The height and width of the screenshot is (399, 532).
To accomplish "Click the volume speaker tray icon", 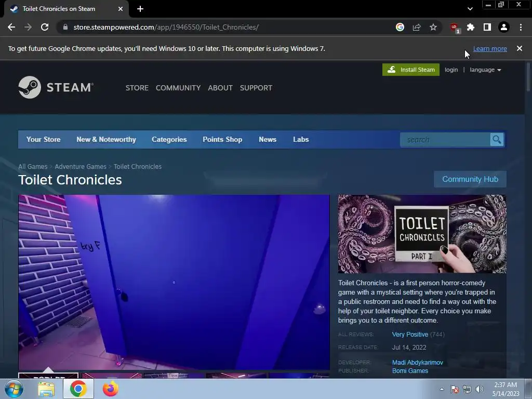I will (480, 389).
